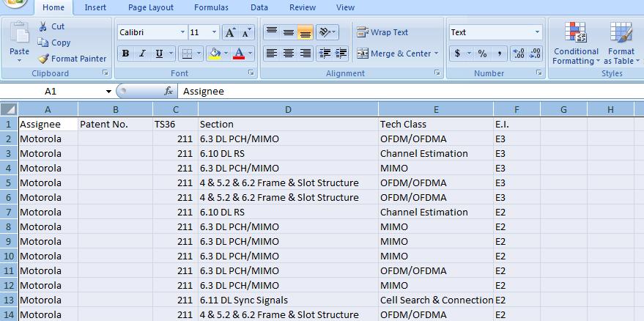Expand underline style options arrow

(x=171, y=53)
